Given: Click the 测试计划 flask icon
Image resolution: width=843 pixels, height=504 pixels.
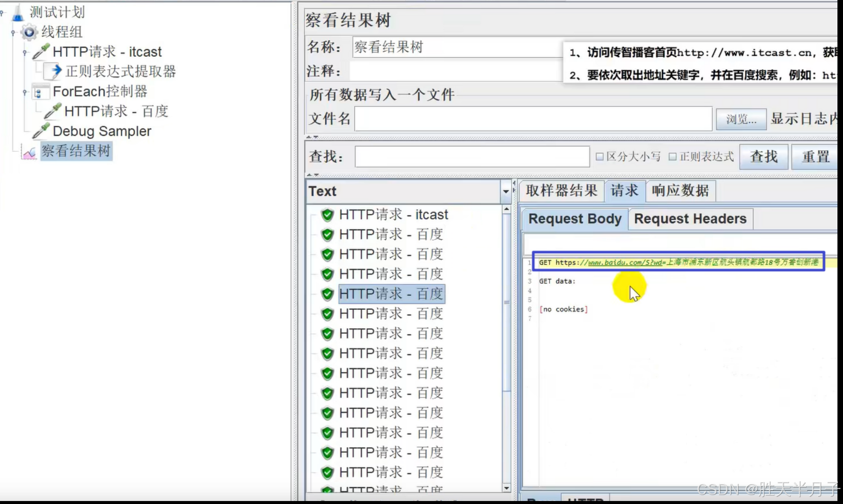Looking at the screenshot, I should [x=18, y=13].
